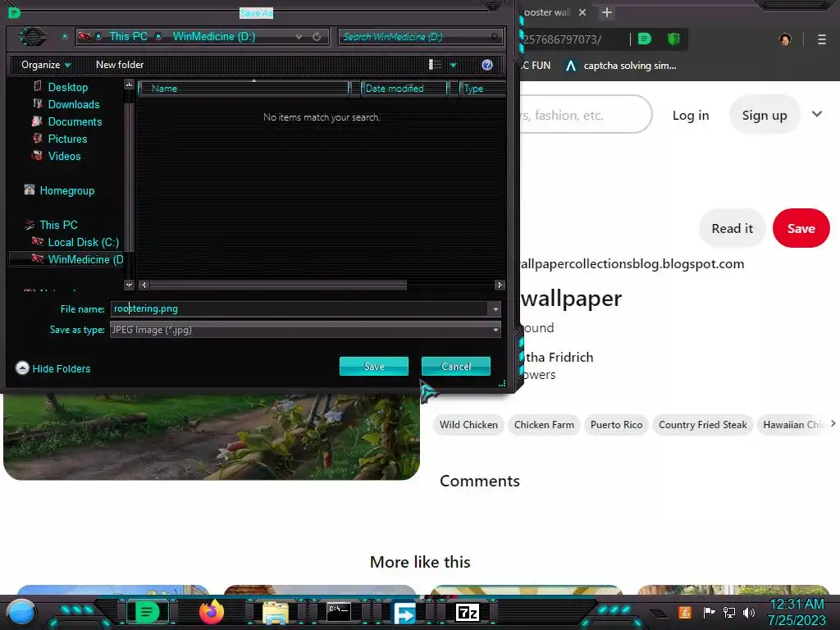Click the green extension icon in address bar
The width and height of the screenshot is (840, 630).
click(x=645, y=39)
